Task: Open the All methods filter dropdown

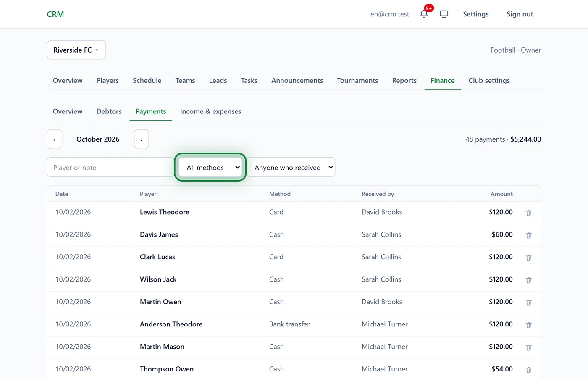Action: (210, 167)
